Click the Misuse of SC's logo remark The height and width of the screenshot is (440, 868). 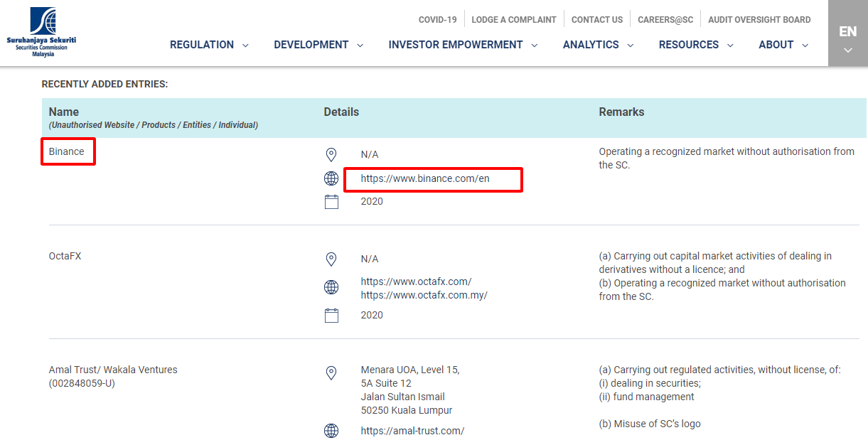(x=650, y=424)
